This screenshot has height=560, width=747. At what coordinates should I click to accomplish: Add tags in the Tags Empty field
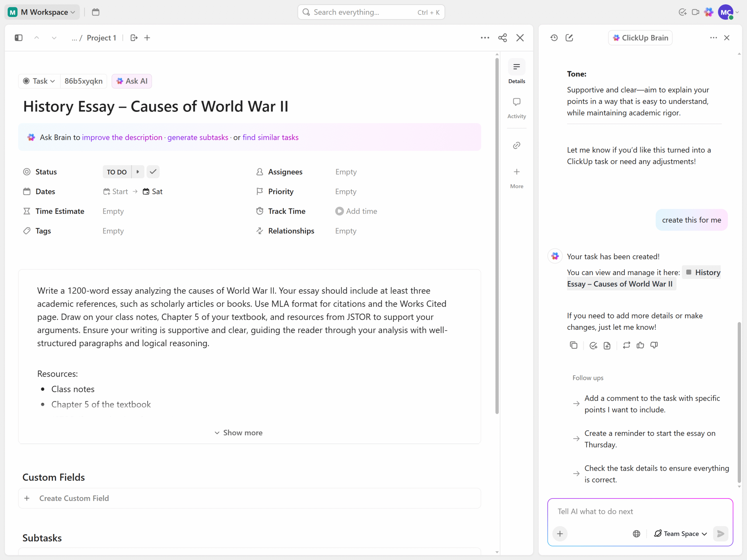pos(113,231)
